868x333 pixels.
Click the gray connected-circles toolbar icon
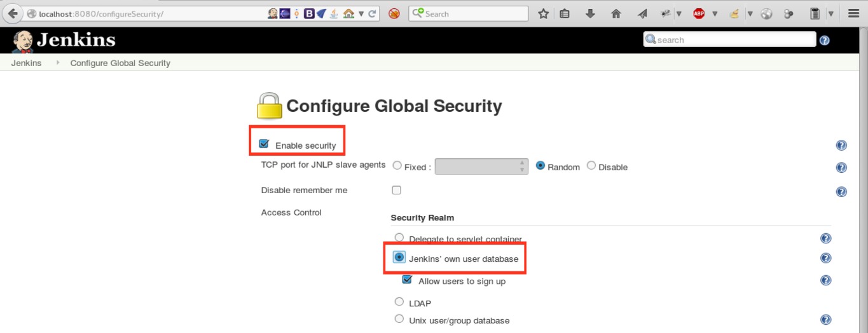[789, 13]
